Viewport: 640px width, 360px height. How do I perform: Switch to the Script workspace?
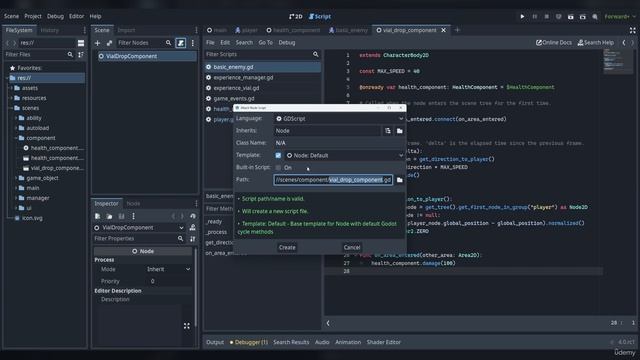pos(320,17)
